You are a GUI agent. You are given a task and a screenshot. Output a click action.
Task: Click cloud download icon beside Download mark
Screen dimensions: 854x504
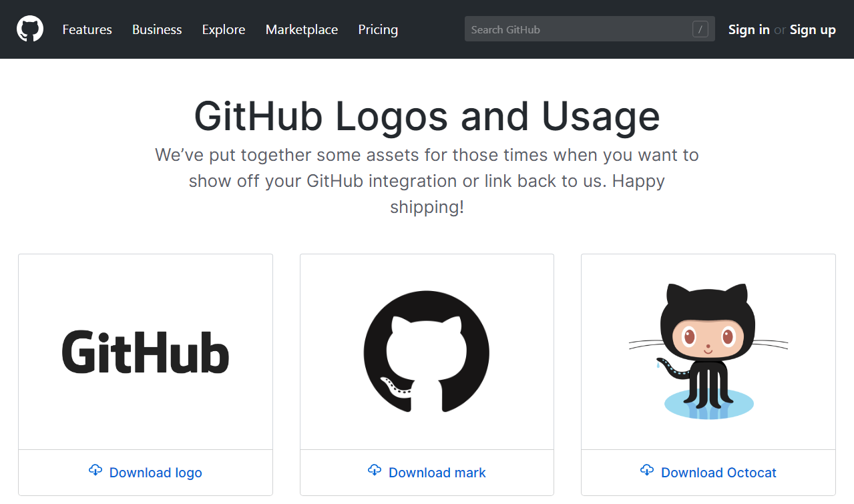[375, 471]
